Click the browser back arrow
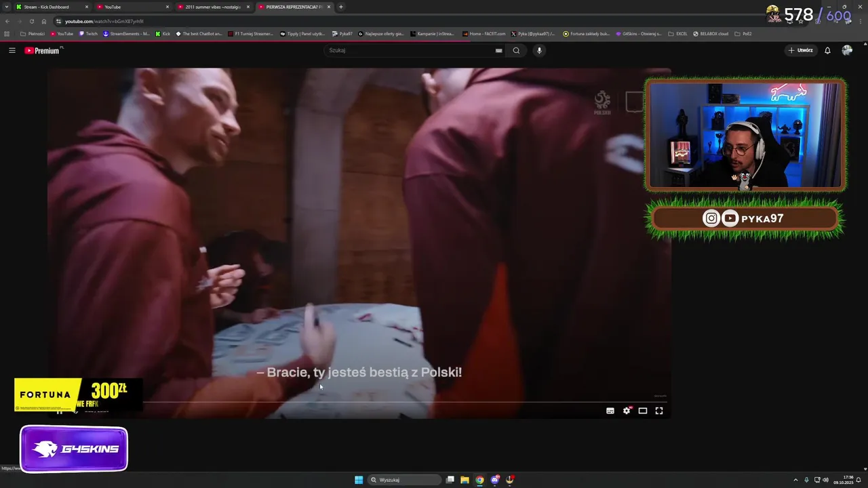Viewport: 868px width, 488px height. [7, 21]
